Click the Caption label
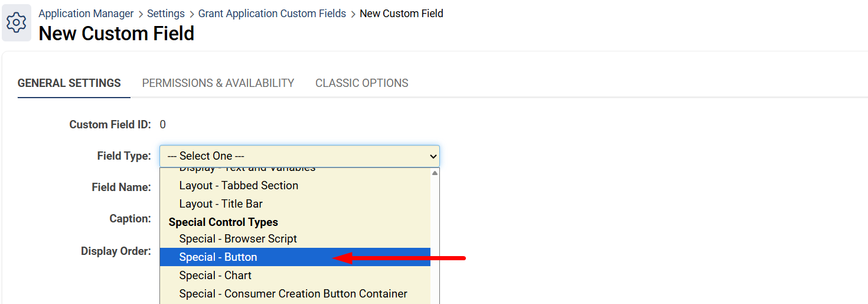Screen dimensions: 868x304 (130, 219)
